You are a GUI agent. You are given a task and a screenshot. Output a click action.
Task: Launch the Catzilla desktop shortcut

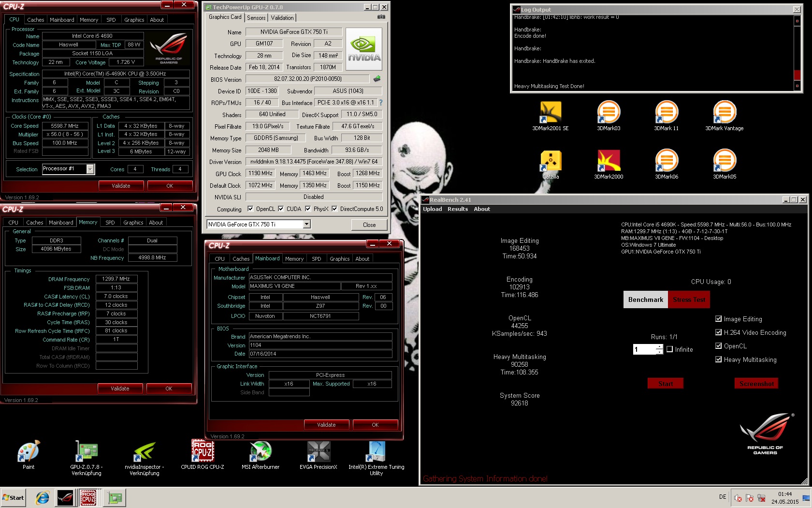coord(551,164)
